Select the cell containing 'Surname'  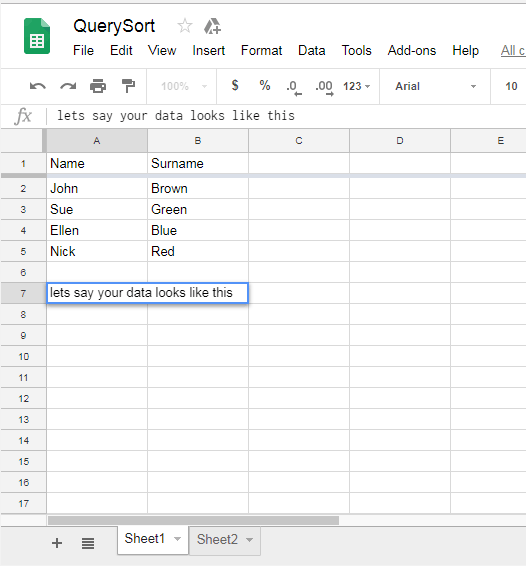198,164
